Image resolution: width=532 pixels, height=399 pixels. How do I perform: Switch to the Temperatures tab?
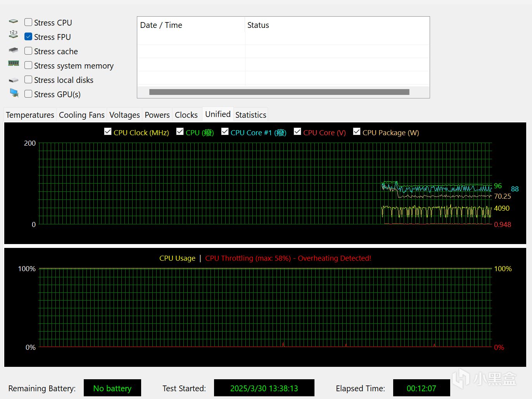[30, 115]
